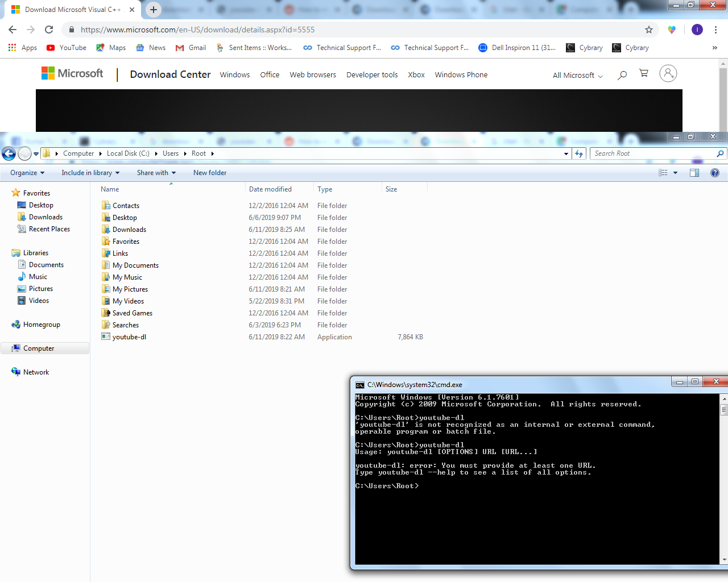The height and width of the screenshot is (582, 728).
Task: Open Maps bookmark
Action: coord(111,48)
